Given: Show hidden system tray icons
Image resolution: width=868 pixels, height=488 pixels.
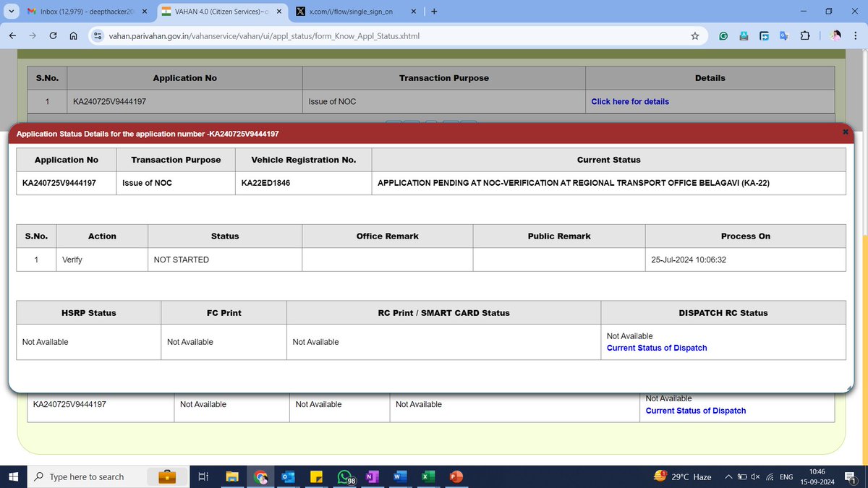Looking at the screenshot, I should (x=730, y=476).
